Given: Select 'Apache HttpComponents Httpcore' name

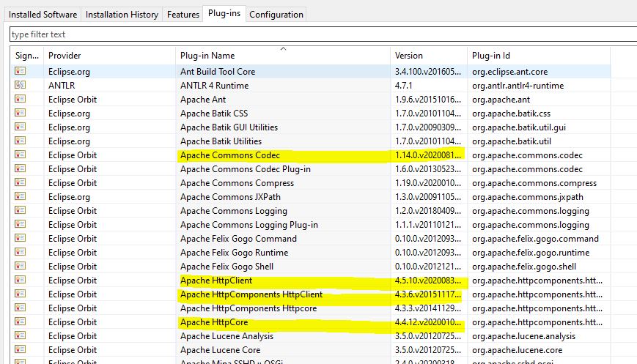Looking at the screenshot, I should coord(248,308).
